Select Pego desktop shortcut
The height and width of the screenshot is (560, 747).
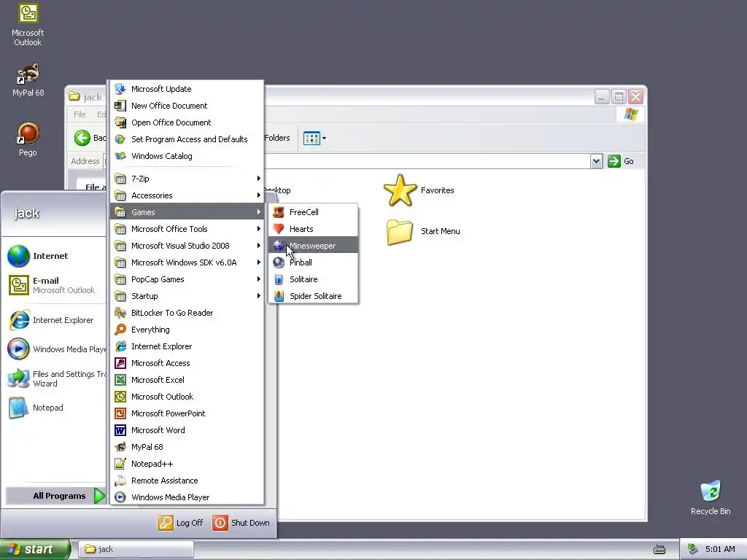pyautogui.click(x=28, y=139)
